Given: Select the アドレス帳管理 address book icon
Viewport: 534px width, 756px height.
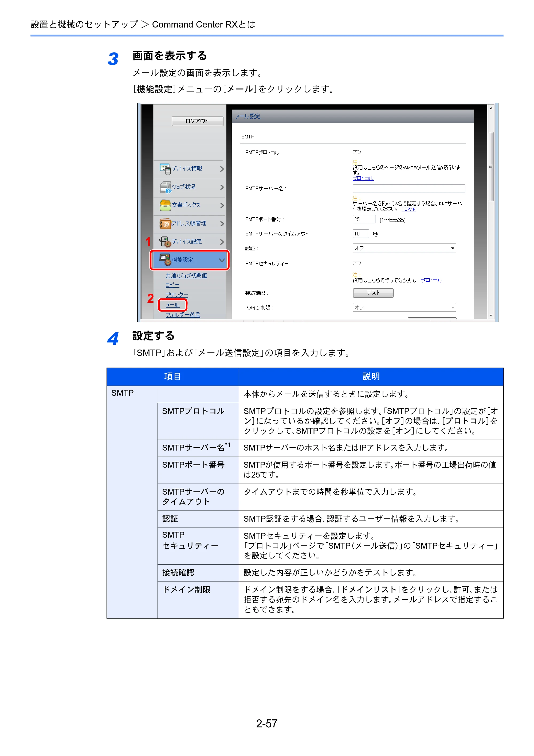Looking at the screenshot, I should [165, 224].
